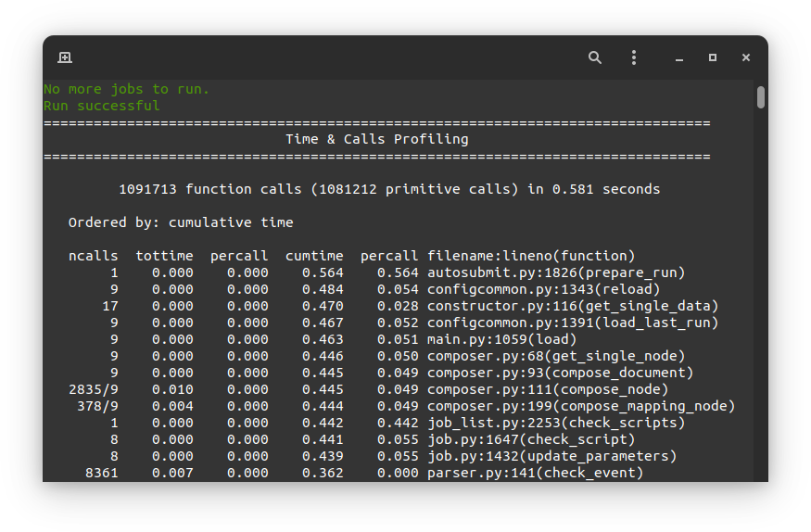811x532 pixels.
Task: Maximize the terminal window
Action: (x=713, y=57)
